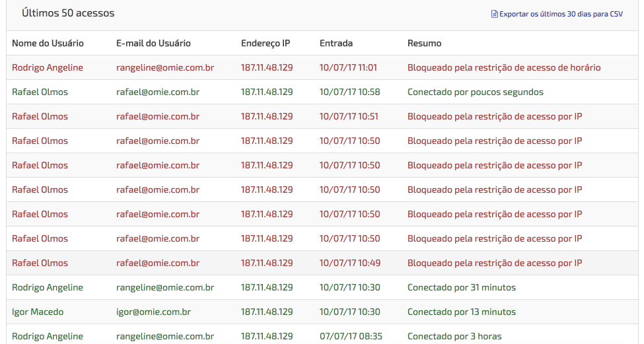Click the E-mail do Usuário column header

pyautogui.click(x=153, y=43)
